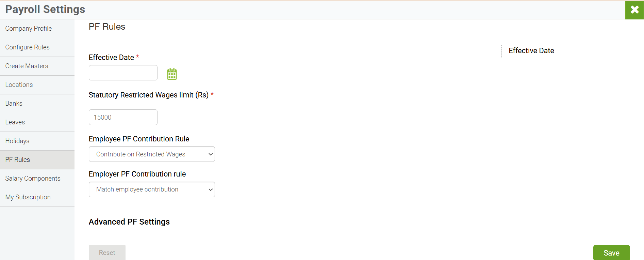Viewport: 644px width, 260px height.
Task: Show the Holidays settings
Action: point(17,141)
